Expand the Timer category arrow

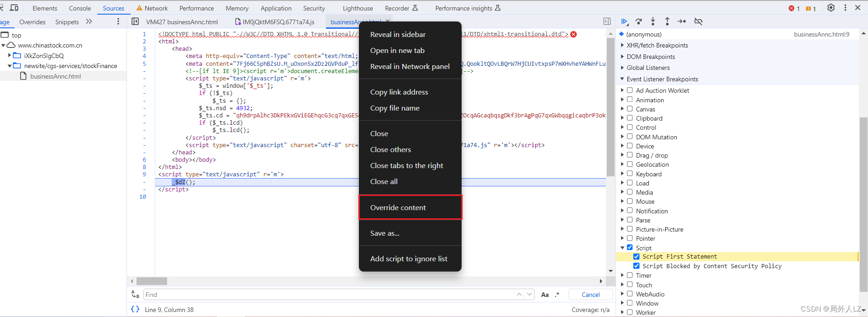[x=622, y=275]
